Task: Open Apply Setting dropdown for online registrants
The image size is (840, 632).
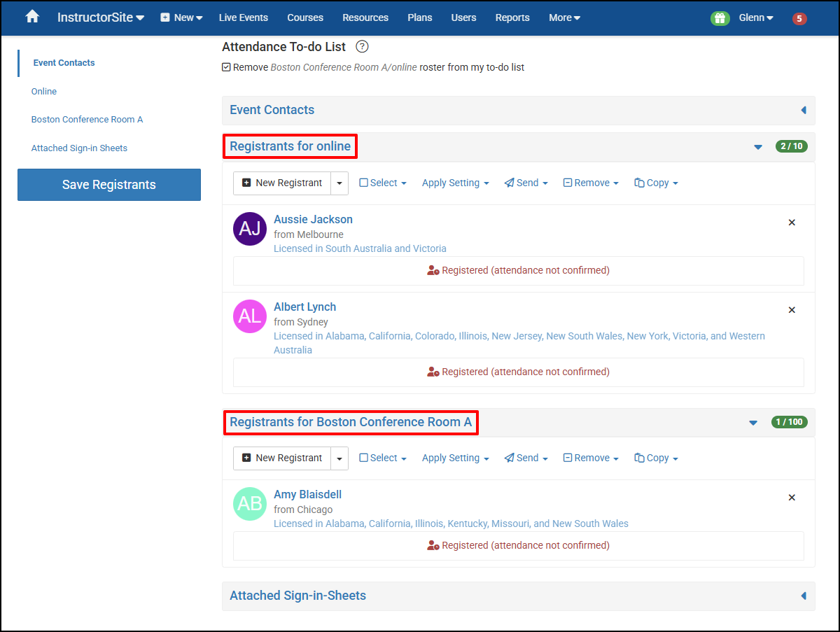Action: (x=455, y=183)
